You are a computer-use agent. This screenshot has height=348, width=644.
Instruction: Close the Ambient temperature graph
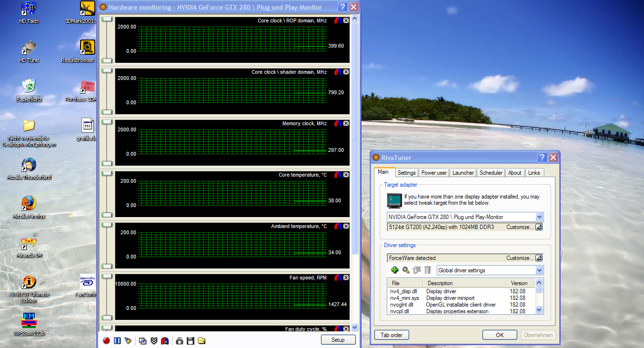tap(346, 226)
